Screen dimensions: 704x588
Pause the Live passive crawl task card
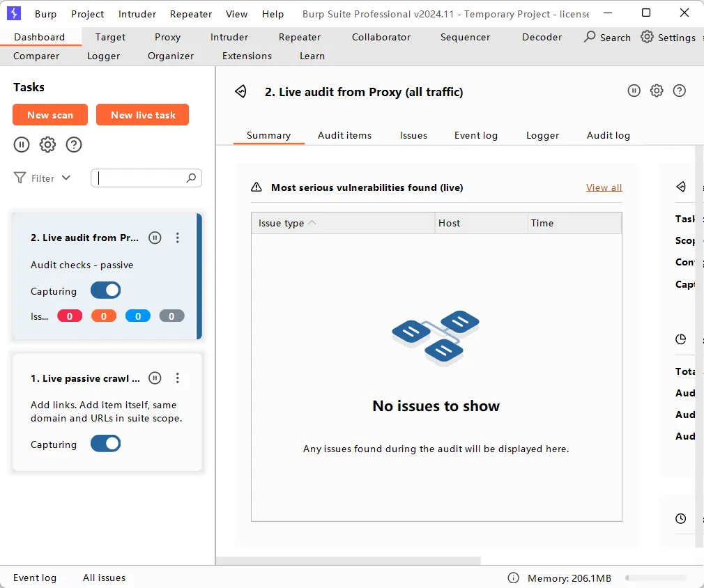pyautogui.click(x=155, y=378)
